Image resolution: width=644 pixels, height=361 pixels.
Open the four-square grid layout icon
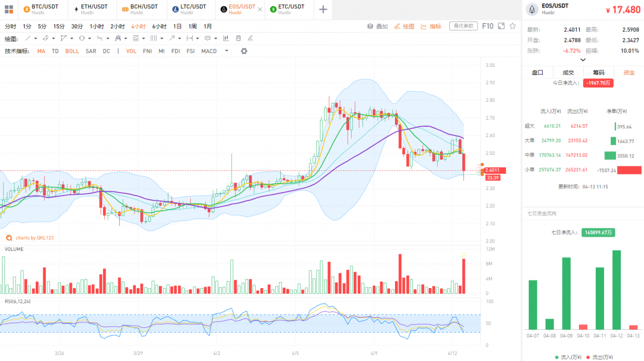9,10
